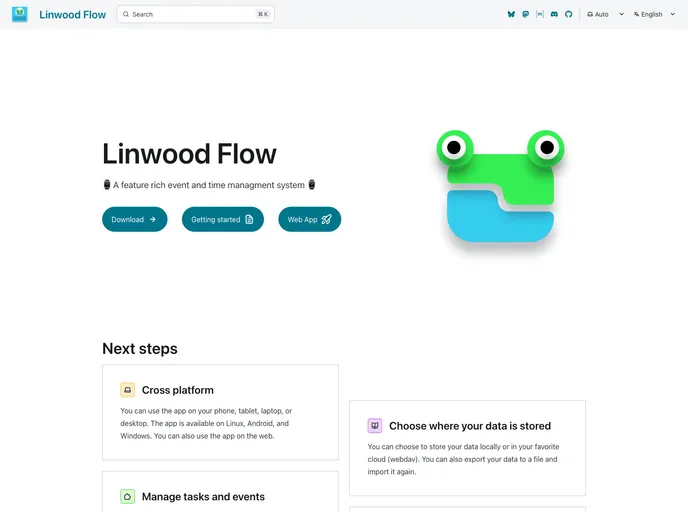688x512 pixels.
Task: Click the 'Linwood Flow' hero title
Action: tap(190, 154)
